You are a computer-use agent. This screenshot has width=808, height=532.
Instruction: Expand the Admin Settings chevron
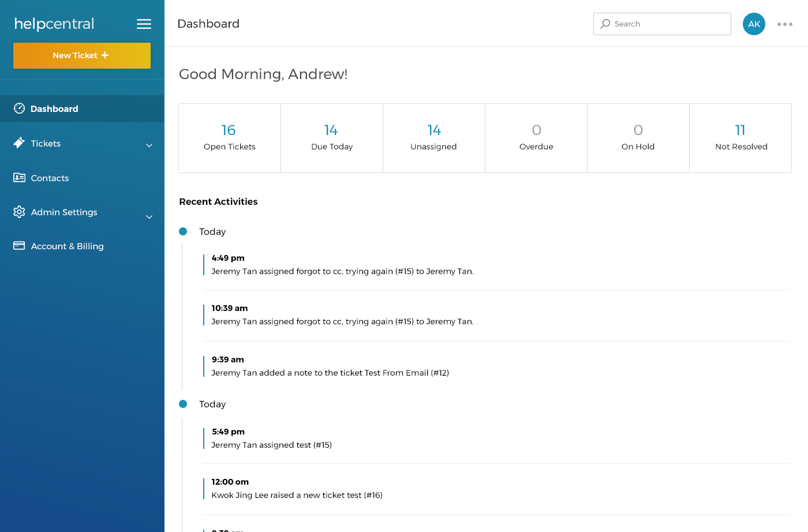149,217
